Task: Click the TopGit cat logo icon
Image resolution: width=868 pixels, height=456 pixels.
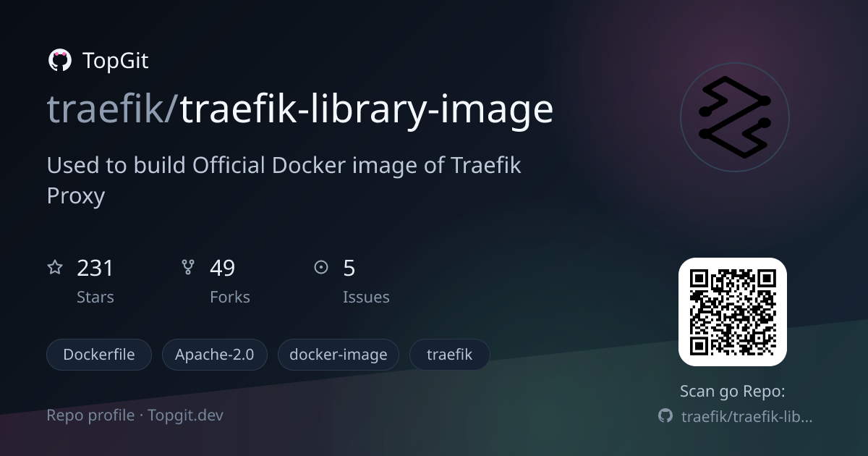Action: 59,61
